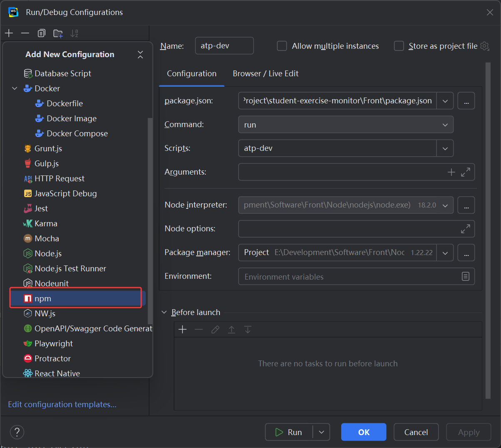Browse for package.json with ellipsis button

click(466, 101)
